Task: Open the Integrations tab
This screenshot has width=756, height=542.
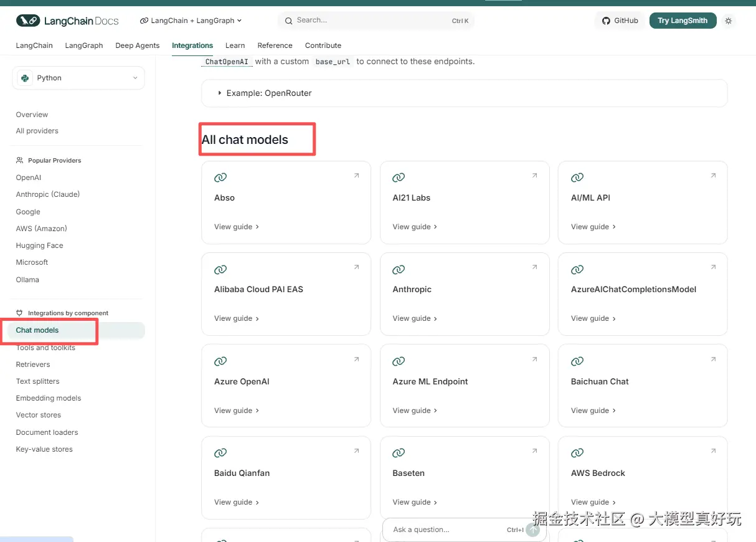Action: 192,45
